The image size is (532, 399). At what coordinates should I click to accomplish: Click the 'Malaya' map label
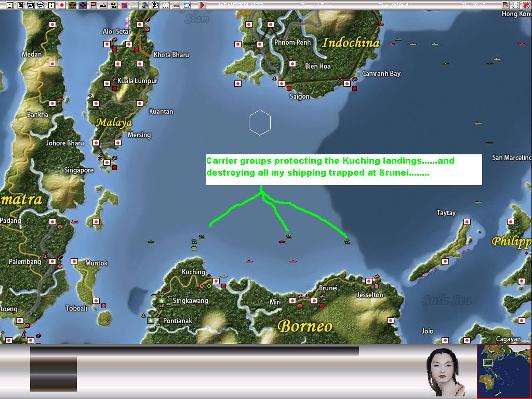[114, 122]
